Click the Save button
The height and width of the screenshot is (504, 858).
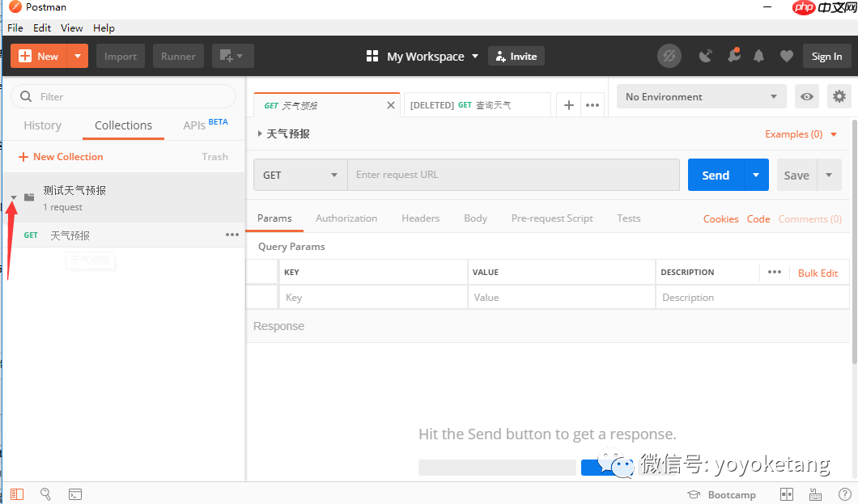[x=796, y=175]
